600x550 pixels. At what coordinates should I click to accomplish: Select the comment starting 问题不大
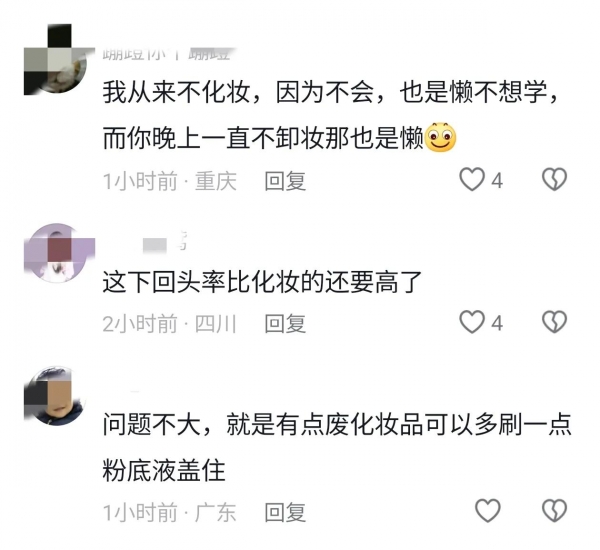pos(337,447)
